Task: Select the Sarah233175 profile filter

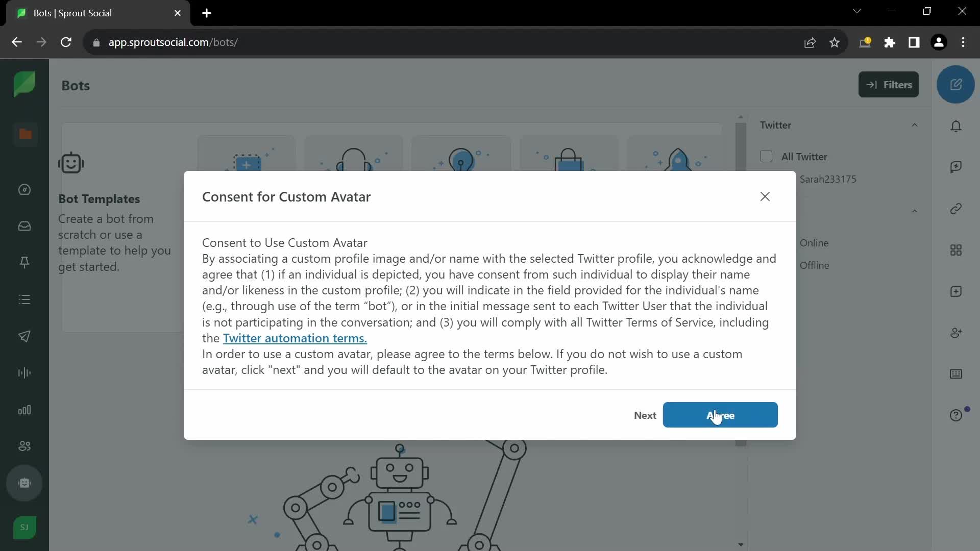Action: tap(827, 179)
